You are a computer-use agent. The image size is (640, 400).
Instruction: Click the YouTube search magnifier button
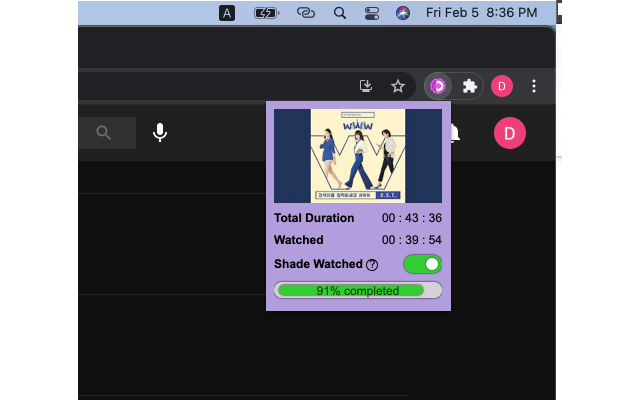[x=104, y=133]
